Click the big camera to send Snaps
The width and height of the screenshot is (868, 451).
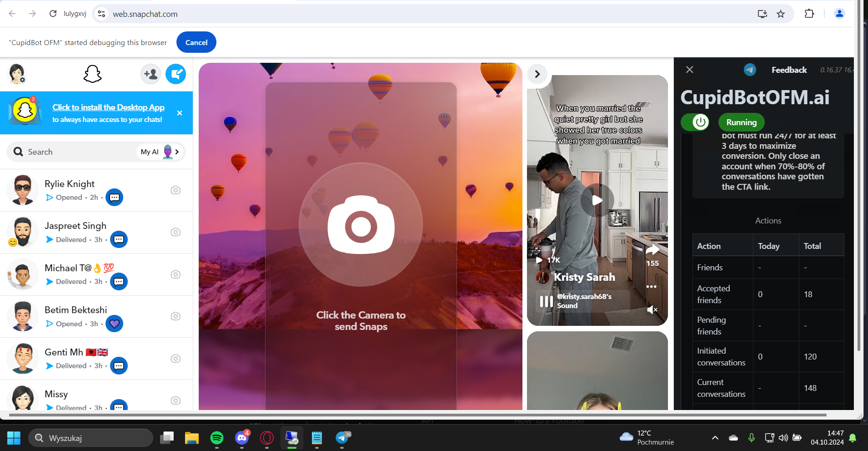click(x=361, y=225)
